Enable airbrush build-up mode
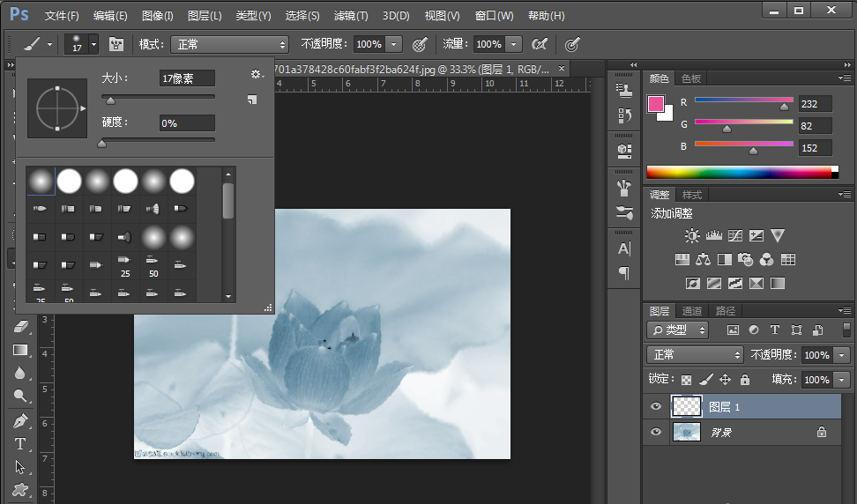Viewport: 857px width, 504px height. click(x=540, y=44)
